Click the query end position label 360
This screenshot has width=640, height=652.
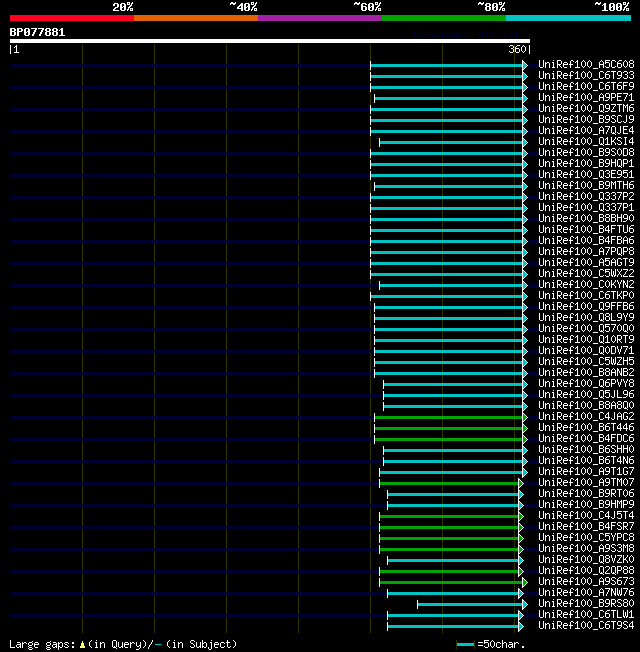tap(517, 49)
